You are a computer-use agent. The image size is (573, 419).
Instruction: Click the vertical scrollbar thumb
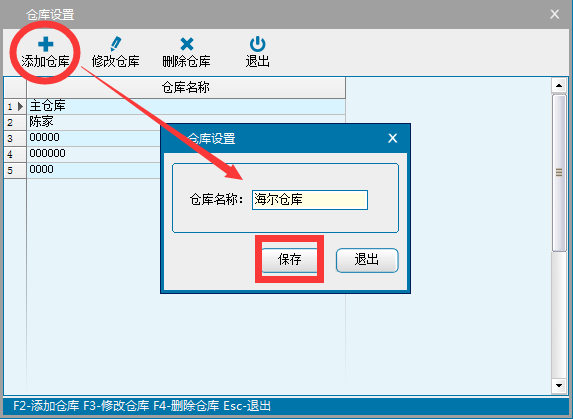pyautogui.click(x=559, y=173)
